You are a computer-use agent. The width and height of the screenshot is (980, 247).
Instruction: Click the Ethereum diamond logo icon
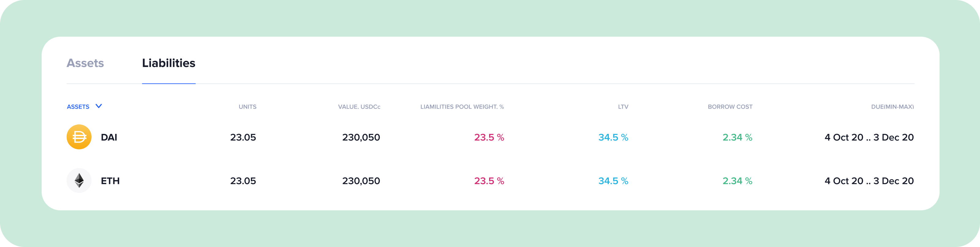79,180
